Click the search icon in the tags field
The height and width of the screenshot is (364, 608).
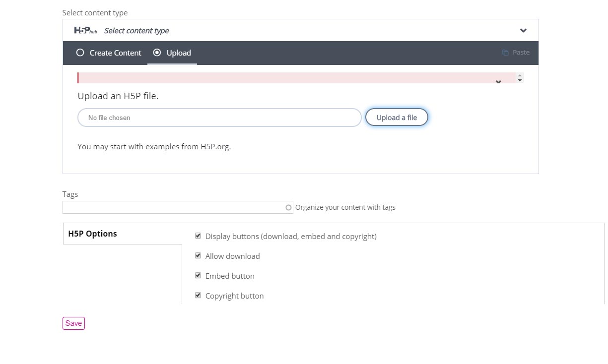point(288,207)
